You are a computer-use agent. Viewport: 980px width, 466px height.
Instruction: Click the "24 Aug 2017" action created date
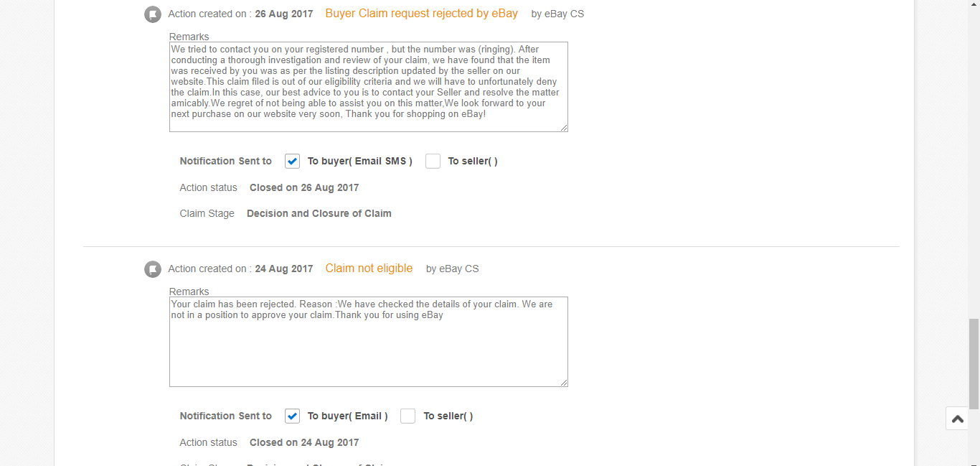point(284,269)
